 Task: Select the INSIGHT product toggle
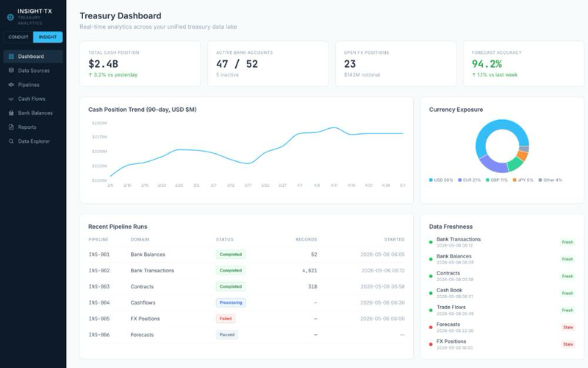pos(48,38)
